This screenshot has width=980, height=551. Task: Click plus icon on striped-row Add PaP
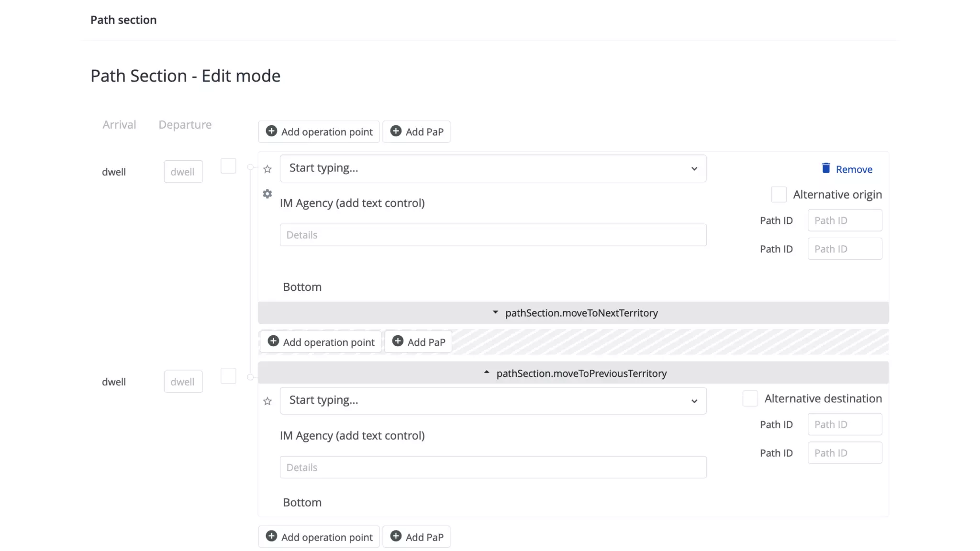[x=398, y=341]
